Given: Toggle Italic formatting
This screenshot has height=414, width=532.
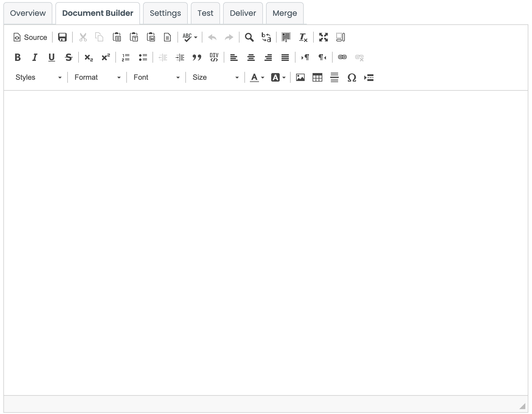Looking at the screenshot, I should click(35, 58).
